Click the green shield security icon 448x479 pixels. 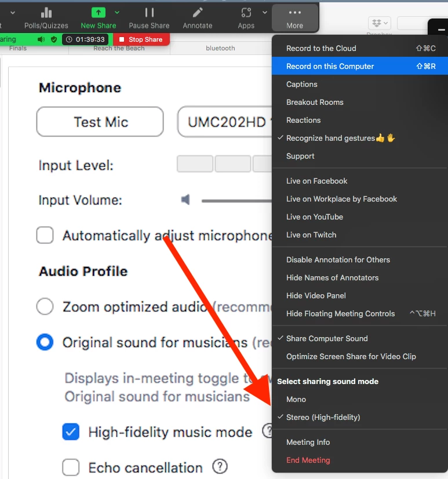pos(54,39)
